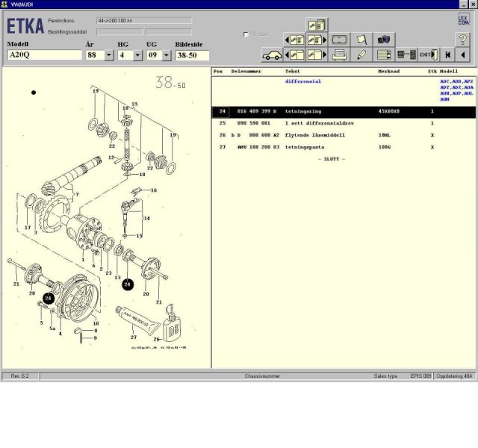Expand the HG main group dropdown
The width and height of the screenshot is (478, 448).
[x=138, y=55]
